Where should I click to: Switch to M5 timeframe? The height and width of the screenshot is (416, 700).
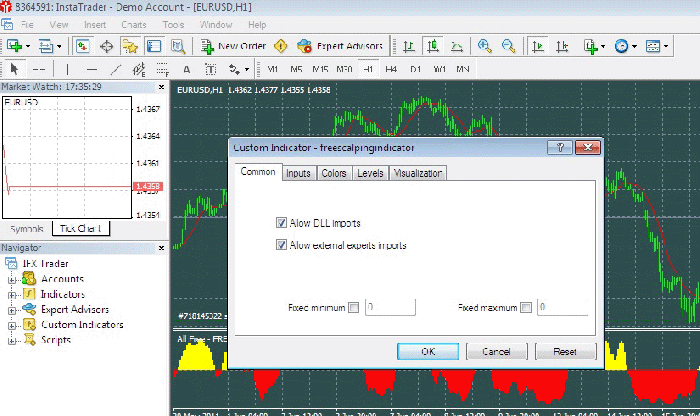(296, 69)
